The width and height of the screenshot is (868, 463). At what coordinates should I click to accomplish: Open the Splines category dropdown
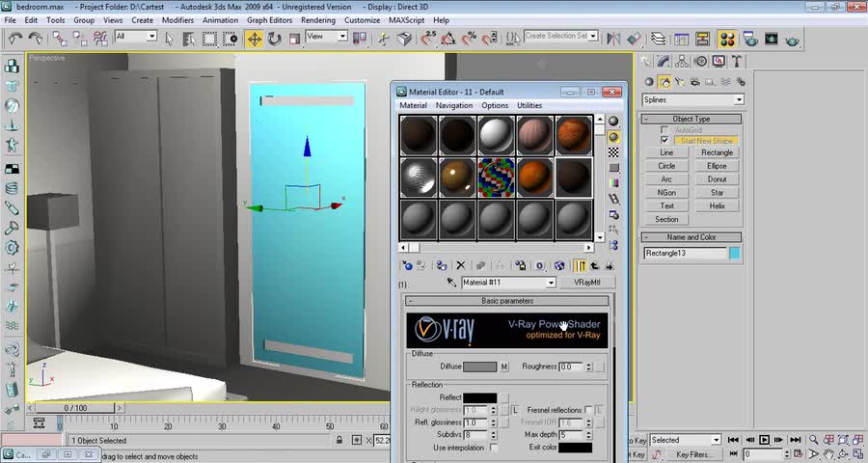(x=692, y=99)
